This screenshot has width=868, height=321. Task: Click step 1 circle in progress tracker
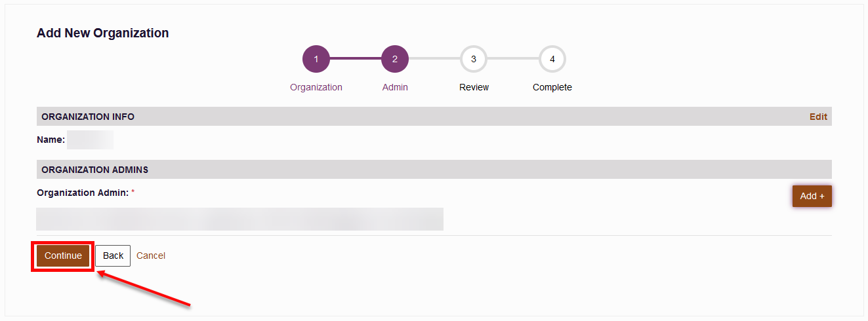pos(316,59)
